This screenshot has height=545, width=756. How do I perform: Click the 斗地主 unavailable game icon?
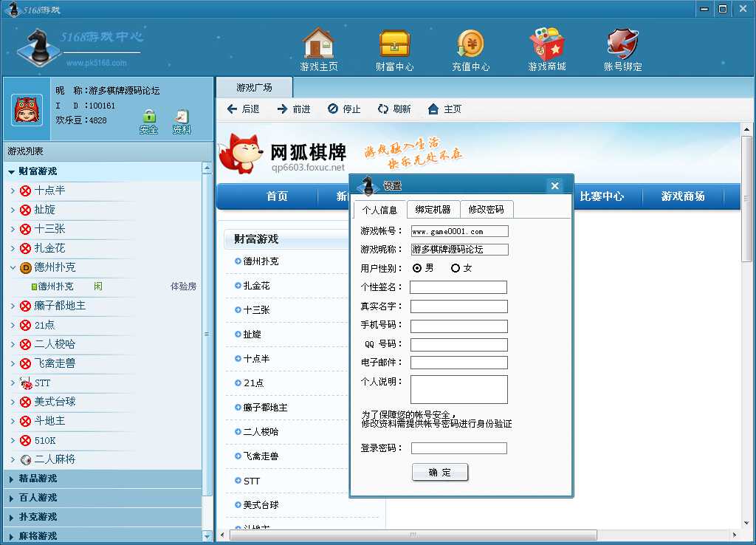click(26, 422)
